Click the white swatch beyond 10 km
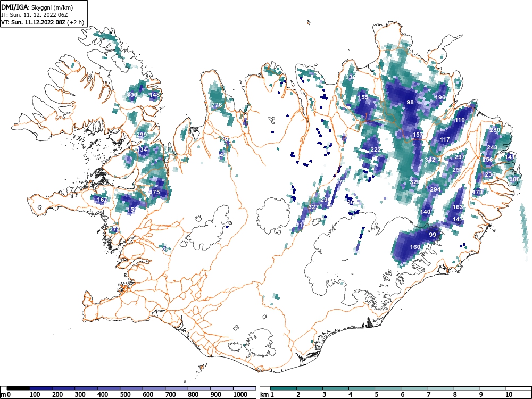 [518, 388]
